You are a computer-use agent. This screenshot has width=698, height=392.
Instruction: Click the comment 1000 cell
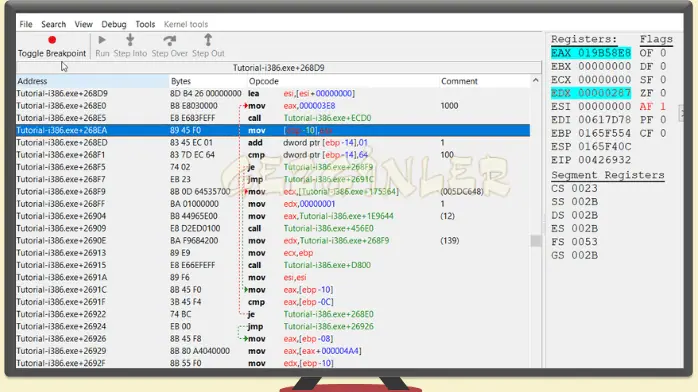click(449, 106)
